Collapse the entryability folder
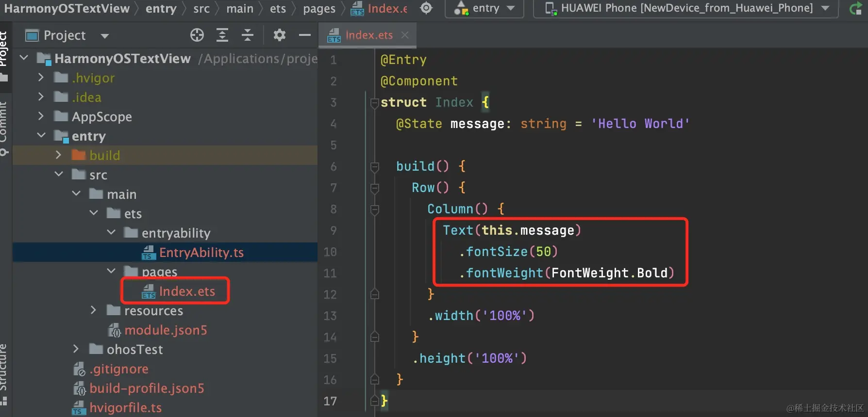Screen dimensions: 868x417 pyautogui.click(x=111, y=232)
